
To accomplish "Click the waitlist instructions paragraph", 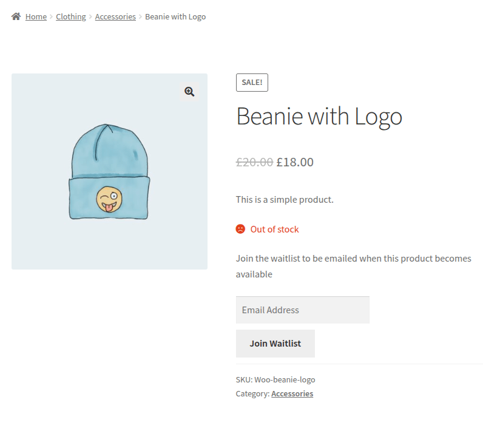I will tap(353, 266).
